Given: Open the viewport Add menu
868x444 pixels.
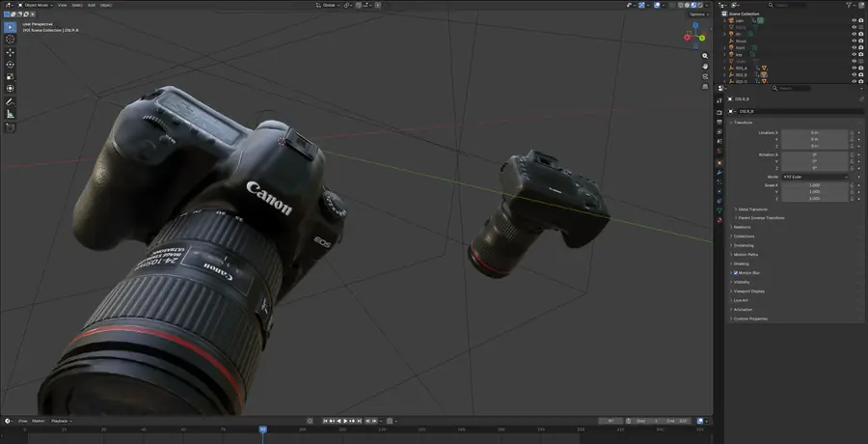Looking at the screenshot, I should (92, 5).
